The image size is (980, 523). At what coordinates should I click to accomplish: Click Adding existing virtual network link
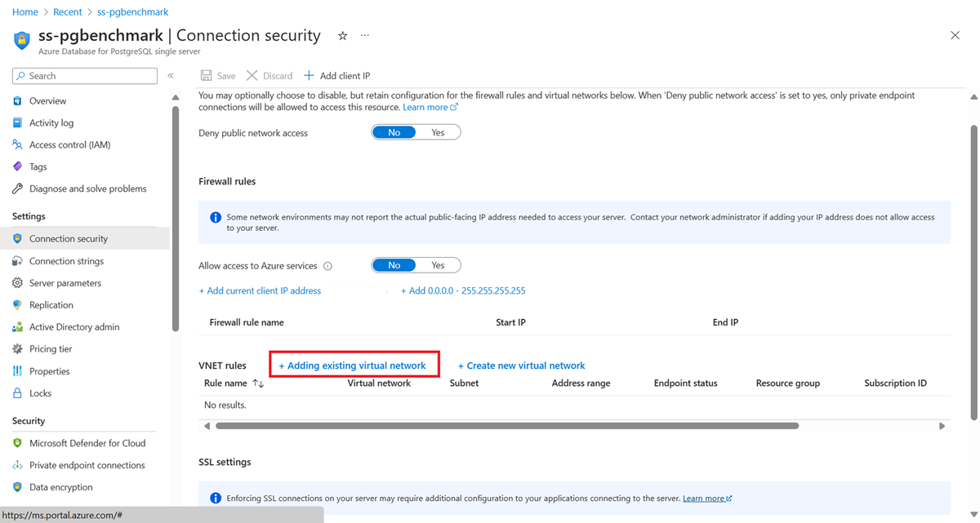[352, 366]
